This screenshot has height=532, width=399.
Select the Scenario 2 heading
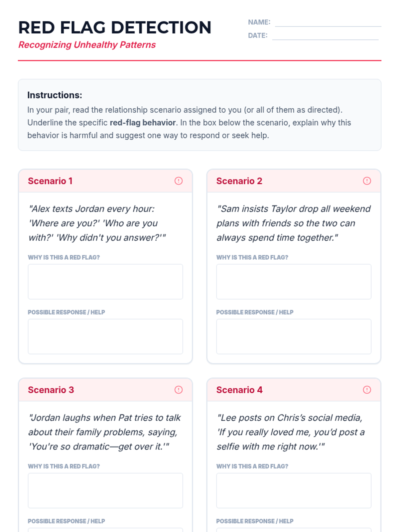click(x=239, y=181)
